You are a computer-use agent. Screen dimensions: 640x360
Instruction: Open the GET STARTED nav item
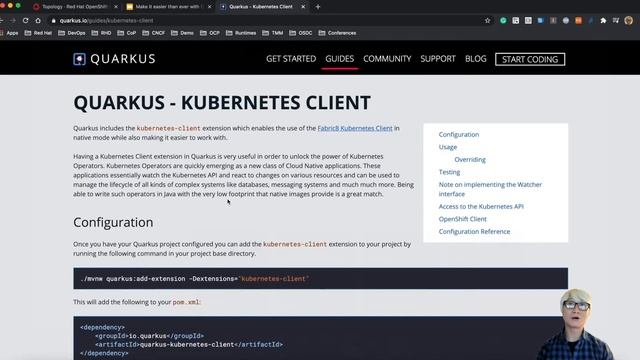tap(291, 59)
